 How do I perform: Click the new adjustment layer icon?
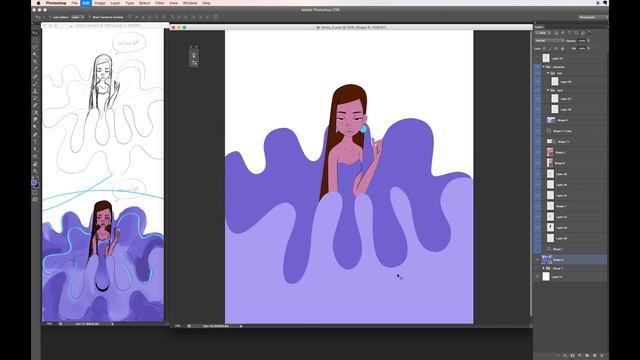coord(580,356)
